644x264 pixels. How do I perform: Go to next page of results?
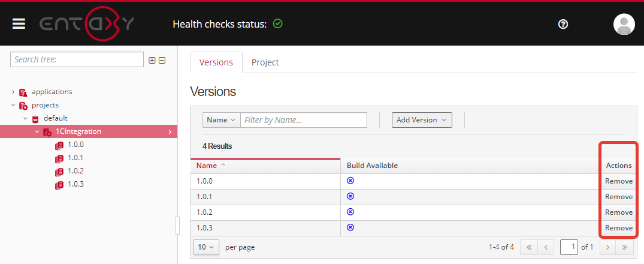[608, 247]
